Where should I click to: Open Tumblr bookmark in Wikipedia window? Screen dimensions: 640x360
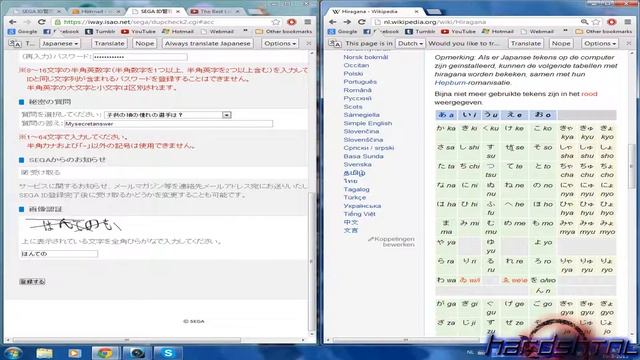(x=420, y=31)
